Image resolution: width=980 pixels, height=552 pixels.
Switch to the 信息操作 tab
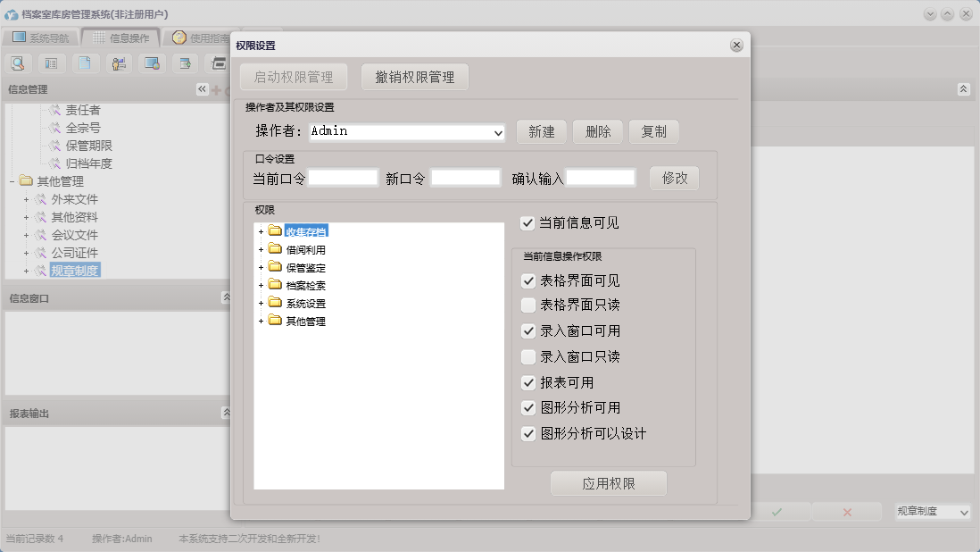121,38
